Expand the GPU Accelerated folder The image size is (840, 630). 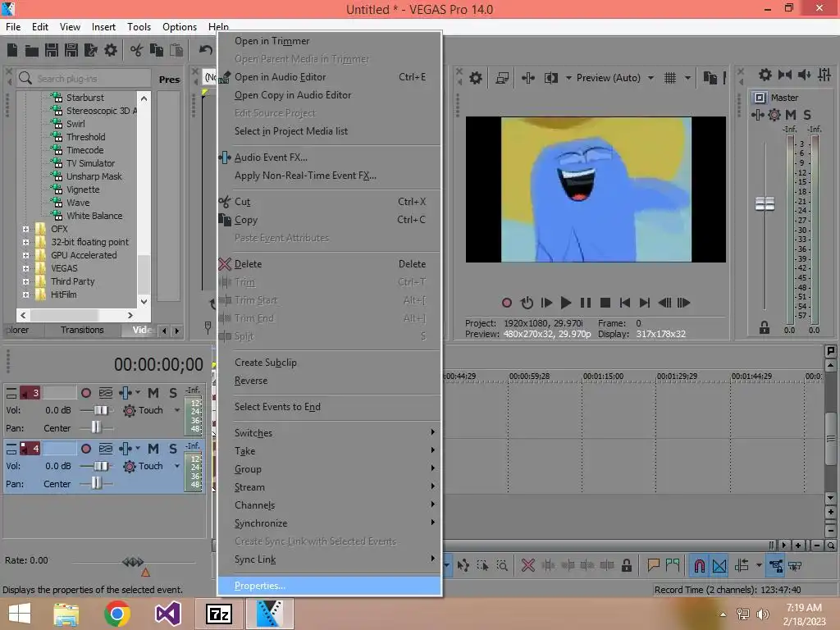pos(25,256)
